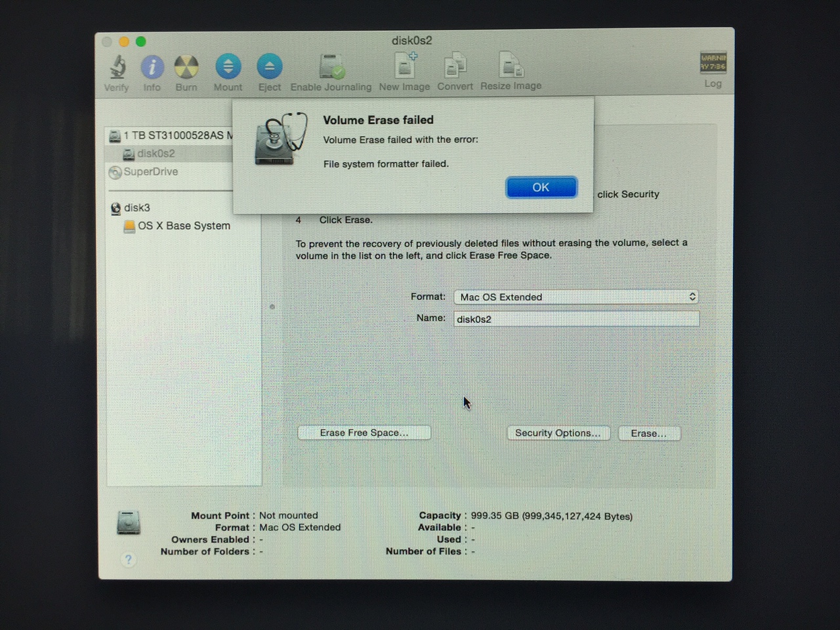Image resolution: width=840 pixels, height=630 pixels.
Task: Open the Log viewer icon
Action: (713, 64)
